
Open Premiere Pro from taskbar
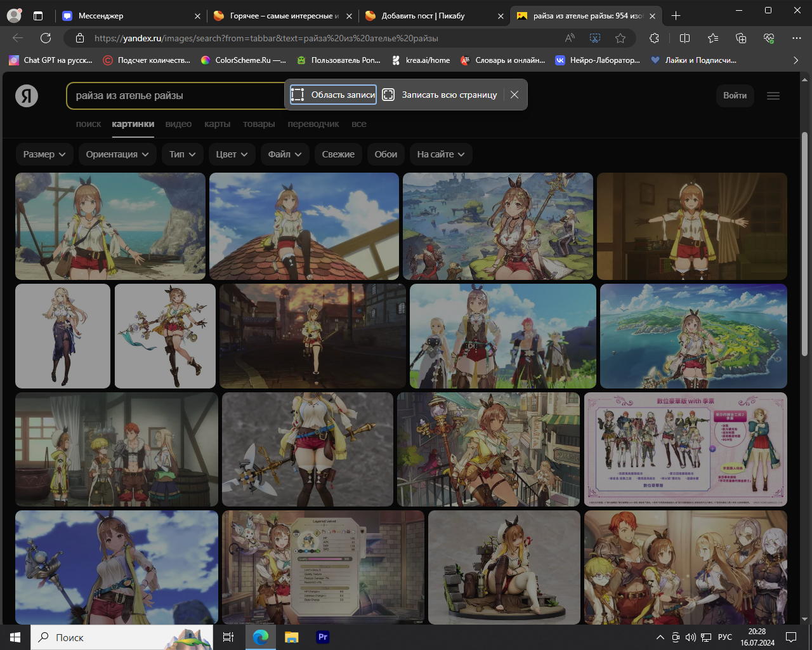[x=323, y=637]
